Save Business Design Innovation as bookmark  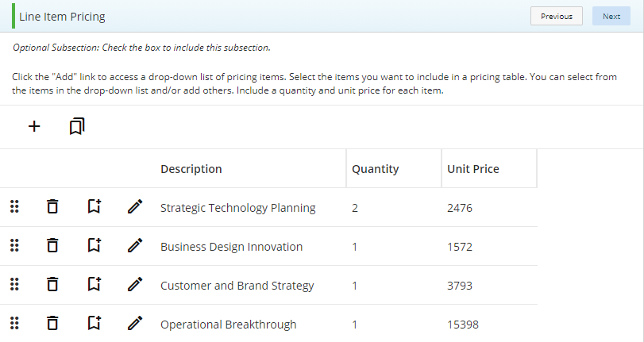coord(94,245)
